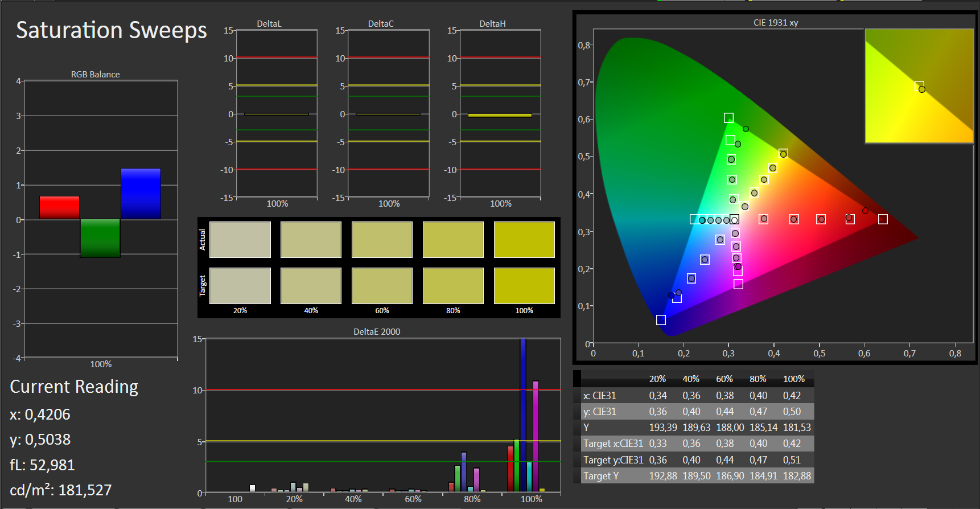Pick the Target 40% swatch

click(x=311, y=286)
